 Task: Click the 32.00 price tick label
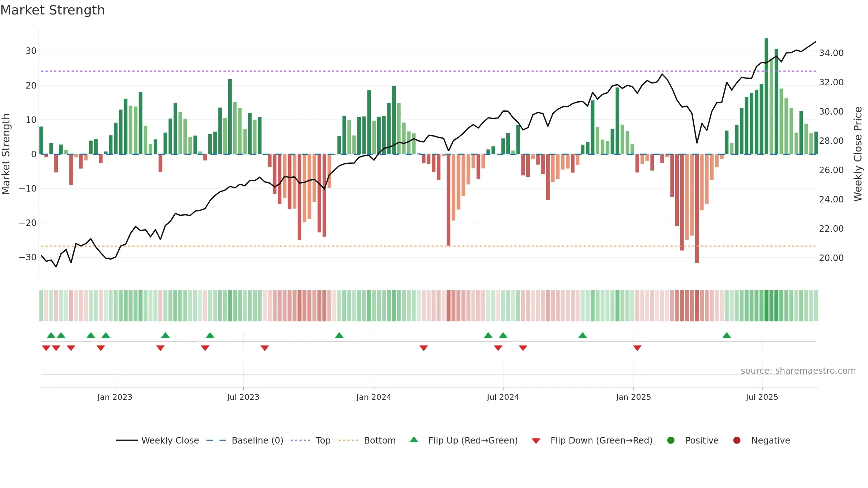point(831,82)
